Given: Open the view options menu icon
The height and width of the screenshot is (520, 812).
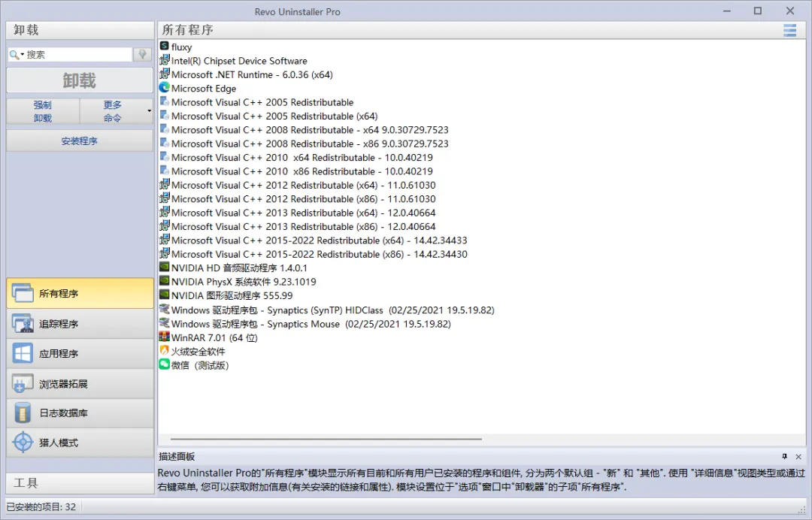Looking at the screenshot, I should [789, 31].
